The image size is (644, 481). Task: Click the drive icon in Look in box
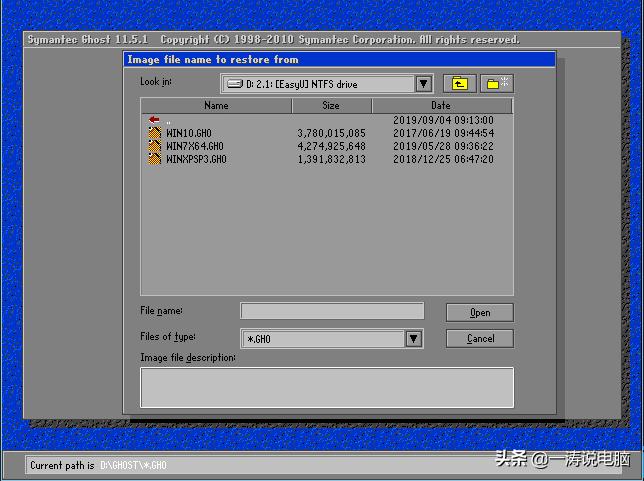[x=235, y=84]
